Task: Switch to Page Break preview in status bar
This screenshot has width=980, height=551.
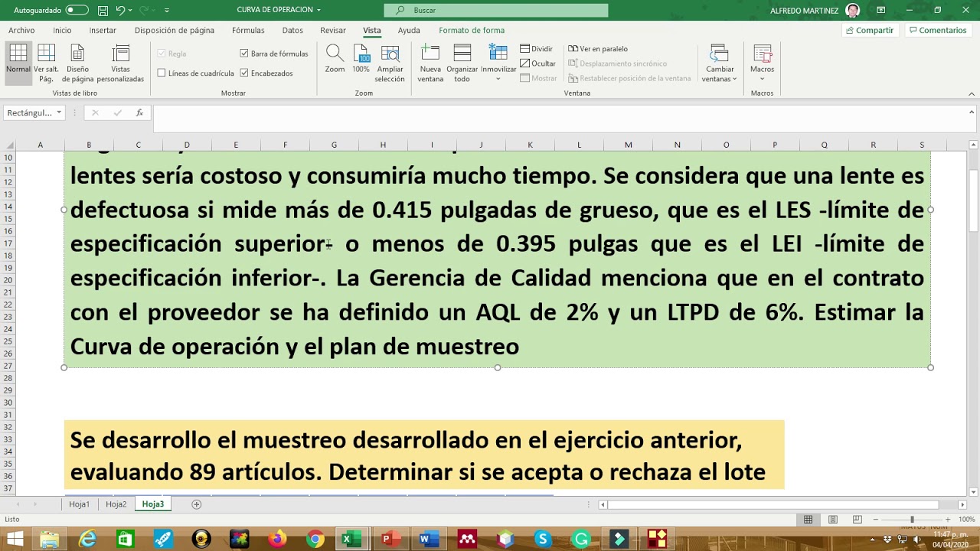Action: [857, 520]
